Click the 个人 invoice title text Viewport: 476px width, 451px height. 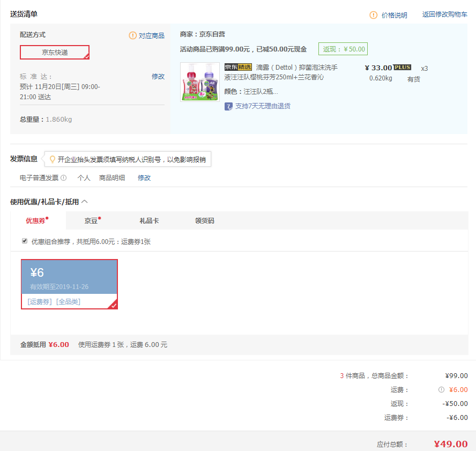(84, 178)
